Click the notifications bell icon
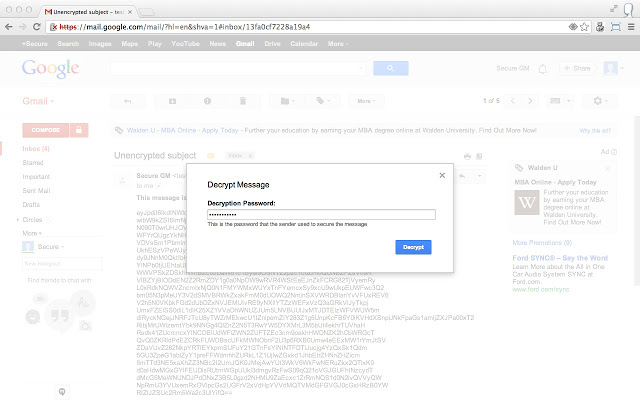Image resolution: width=640 pixels, height=400 pixels. 542,69
